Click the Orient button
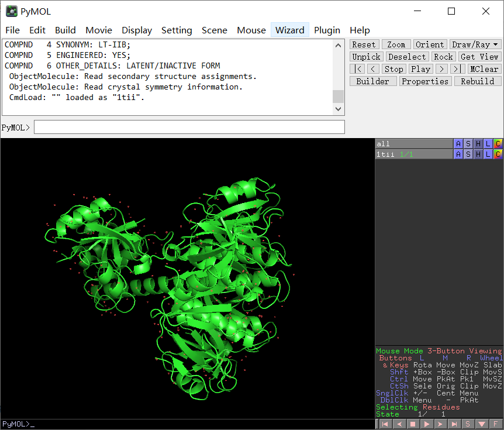This screenshot has height=430, width=504. click(430, 44)
